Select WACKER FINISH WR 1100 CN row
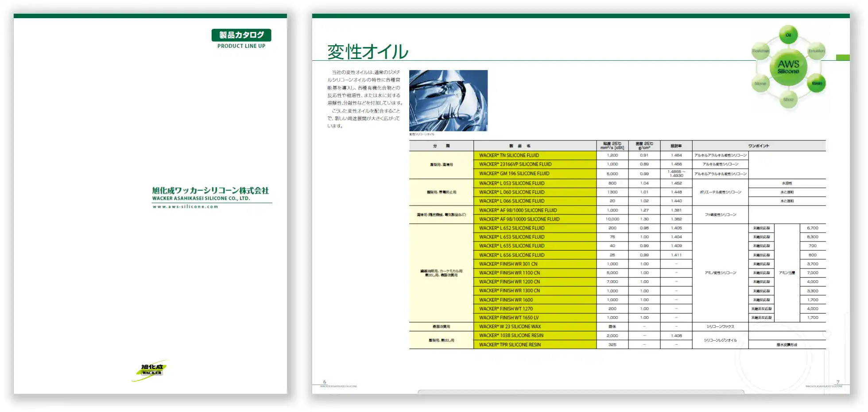Image resolution: width=868 pixels, height=412 pixels. click(x=535, y=273)
